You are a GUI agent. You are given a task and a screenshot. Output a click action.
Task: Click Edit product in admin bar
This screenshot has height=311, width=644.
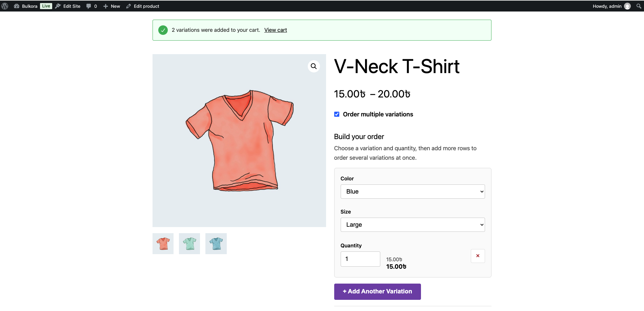143,6
